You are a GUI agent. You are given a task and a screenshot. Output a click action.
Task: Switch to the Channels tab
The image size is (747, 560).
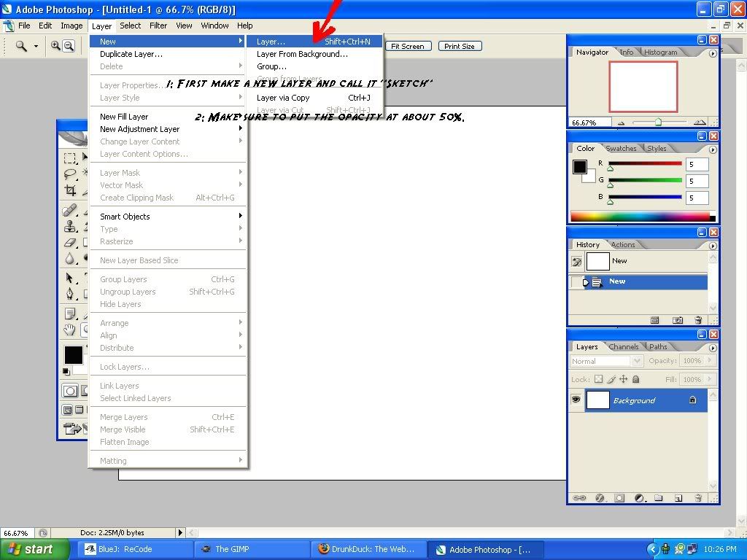click(x=623, y=347)
